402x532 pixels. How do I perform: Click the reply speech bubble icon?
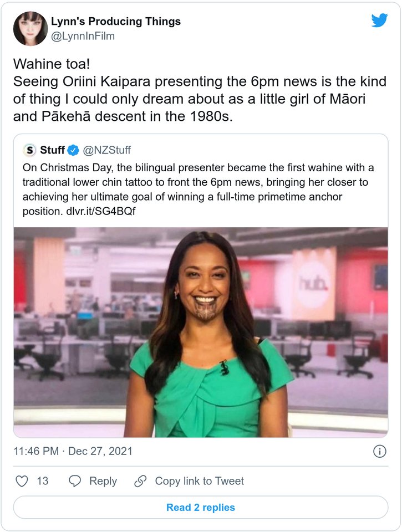pyautogui.click(x=75, y=481)
